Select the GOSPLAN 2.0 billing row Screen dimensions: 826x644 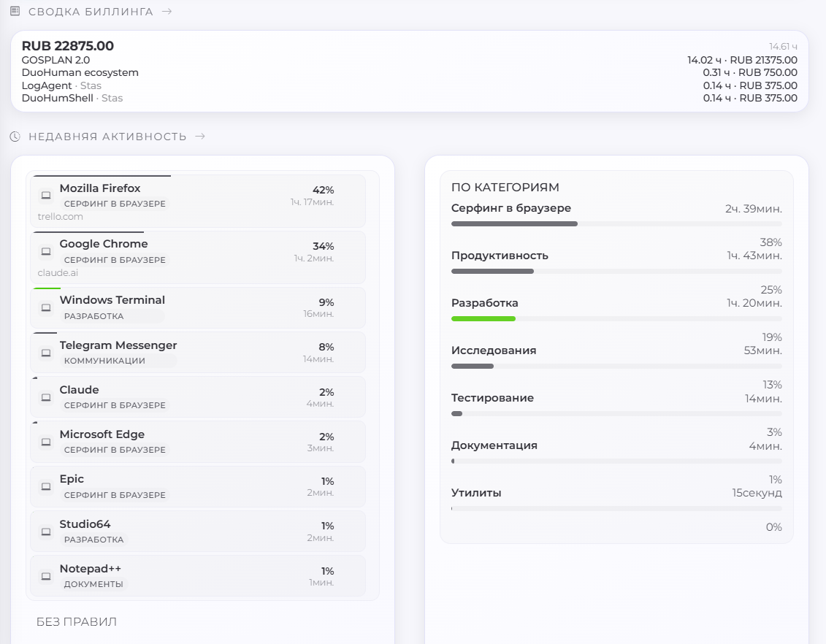[409, 60]
